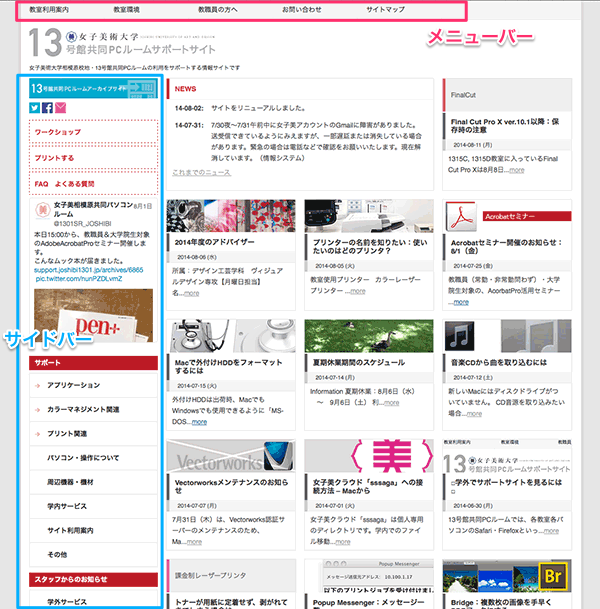This screenshot has width=600, height=609.
Task: Click the pen+ magazine tweet photo
Action: pos(94,315)
